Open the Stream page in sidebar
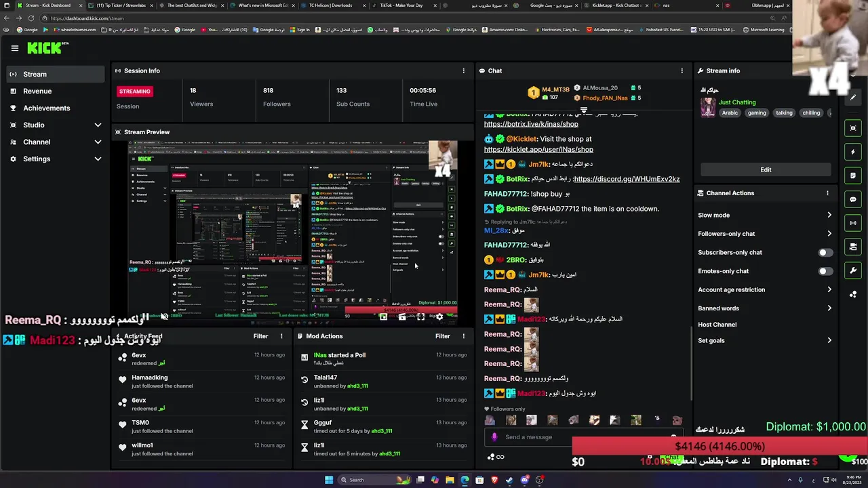Viewport: 868px width, 488px height. tap(54, 75)
